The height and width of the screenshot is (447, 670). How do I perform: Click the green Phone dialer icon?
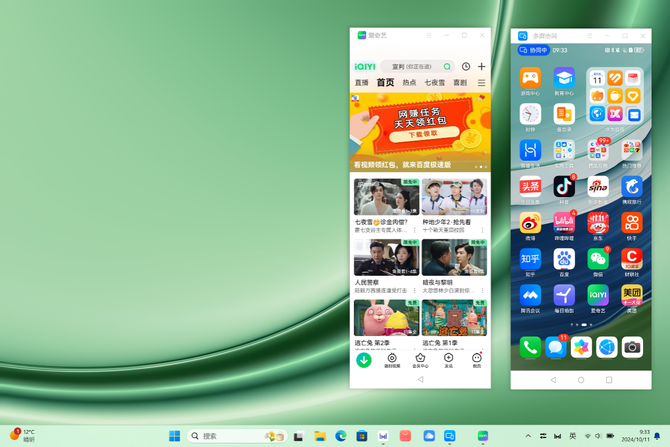click(x=530, y=347)
